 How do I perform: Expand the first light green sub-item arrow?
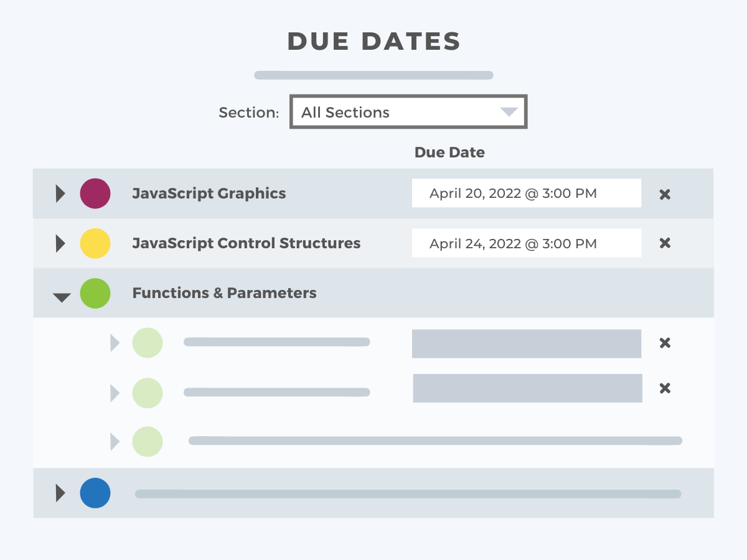click(115, 343)
